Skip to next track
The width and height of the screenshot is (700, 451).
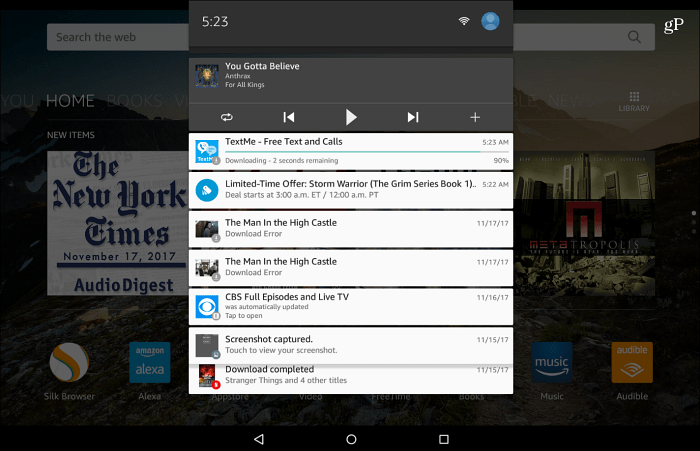(x=413, y=117)
